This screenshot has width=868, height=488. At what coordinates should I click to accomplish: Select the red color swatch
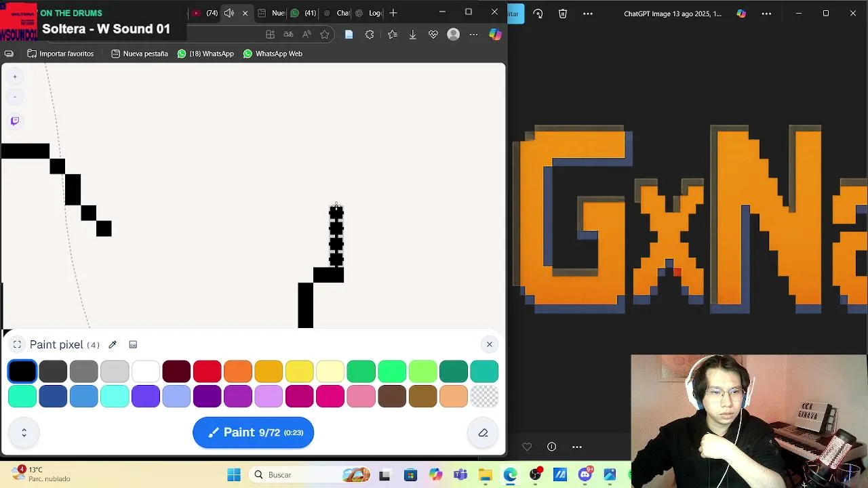pos(208,371)
